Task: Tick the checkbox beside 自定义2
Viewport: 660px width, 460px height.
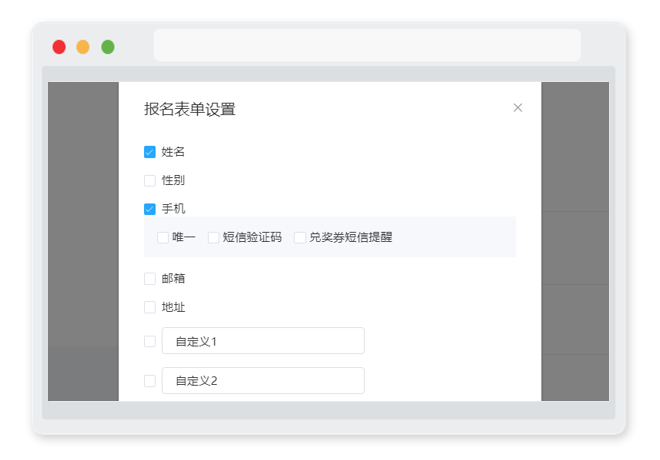Action: point(150,381)
